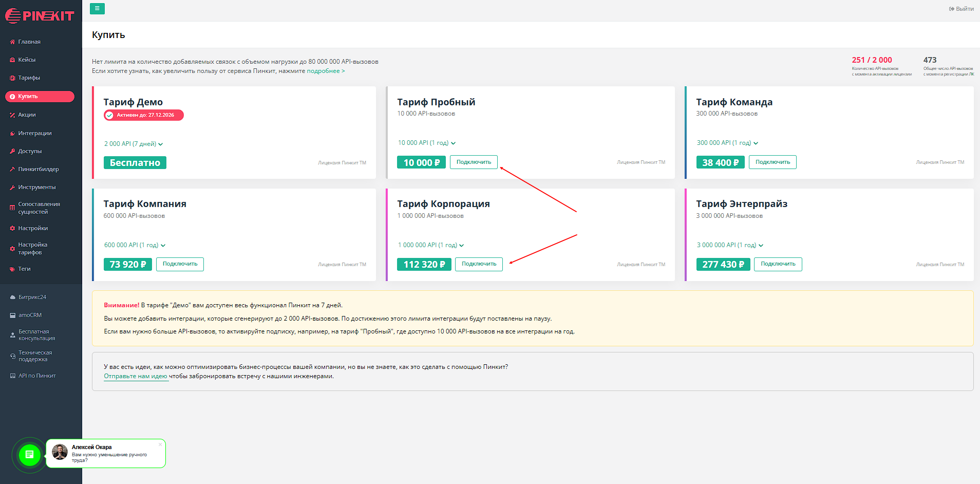Viewport: 980px width, 484px height.
Task: Click the 112 320 ₽ price badge
Action: tap(424, 265)
